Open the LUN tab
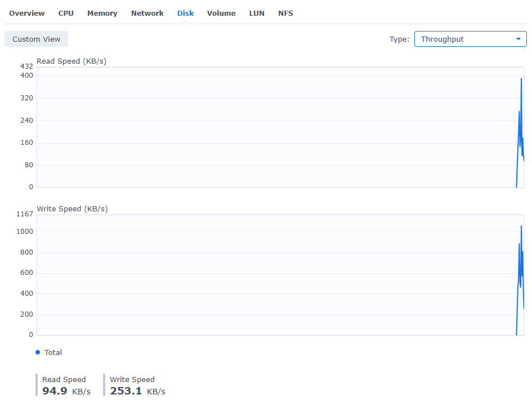 257,13
